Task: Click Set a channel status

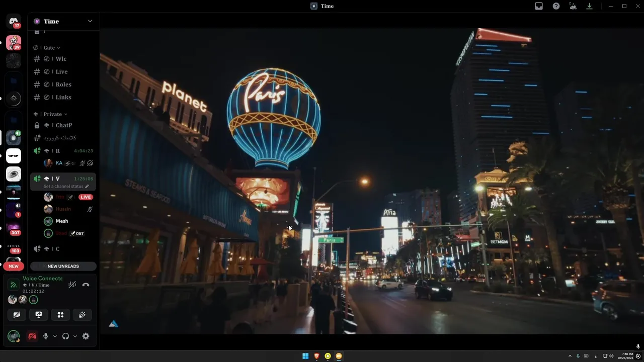Action: [66, 186]
